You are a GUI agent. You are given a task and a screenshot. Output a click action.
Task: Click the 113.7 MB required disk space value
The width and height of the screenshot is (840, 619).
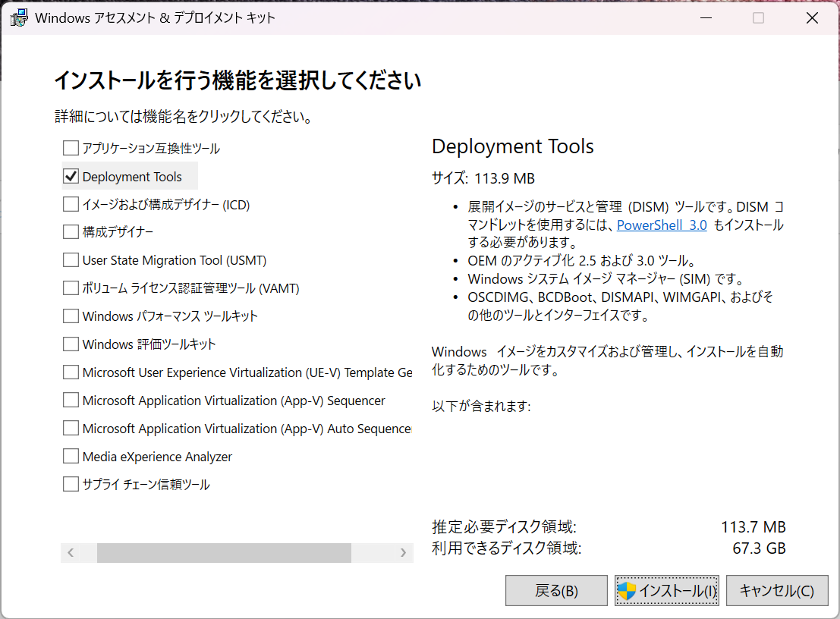click(753, 527)
